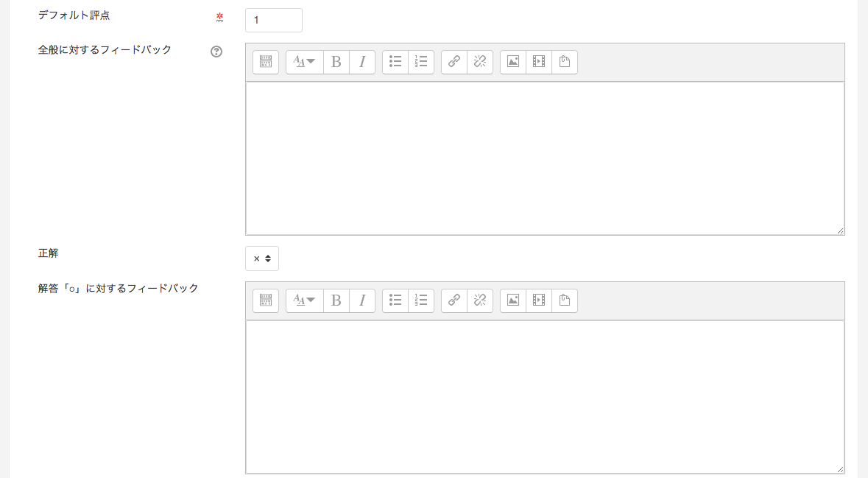The image size is (868, 478).
Task: Insert a link in the 全般に対するフィードバック editor
Action: point(454,62)
